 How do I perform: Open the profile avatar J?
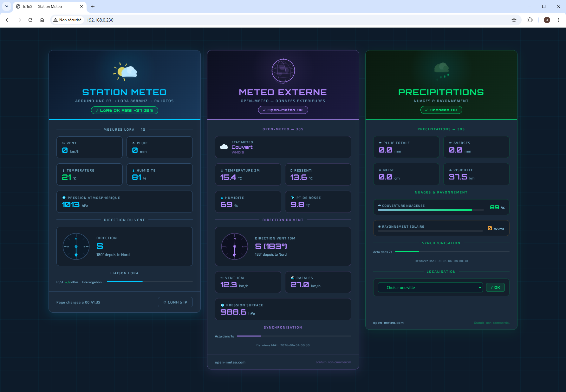click(x=547, y=20)
